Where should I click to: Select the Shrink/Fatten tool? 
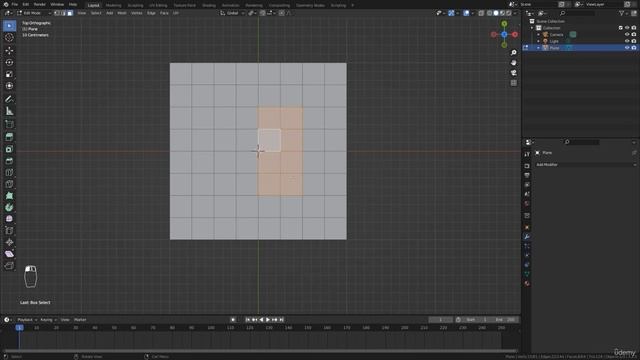pyautogui.click(x=9, y=242)
